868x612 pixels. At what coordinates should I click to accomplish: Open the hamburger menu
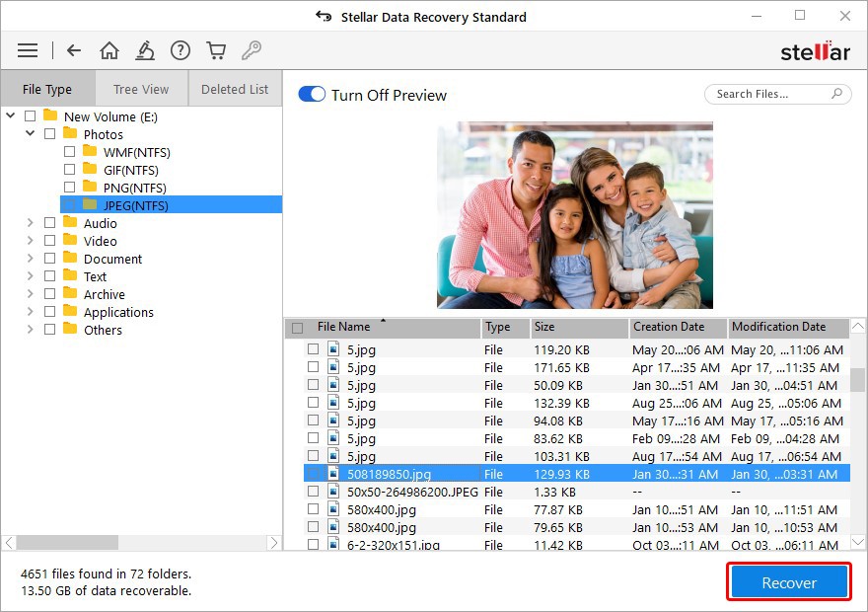click(x=28, y=50)
